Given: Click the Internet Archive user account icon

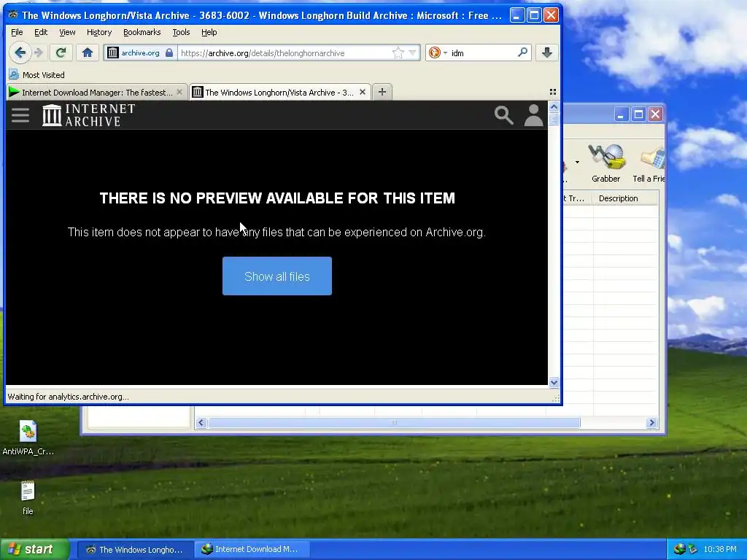Looking at the screenshot, I should (533, 115).
